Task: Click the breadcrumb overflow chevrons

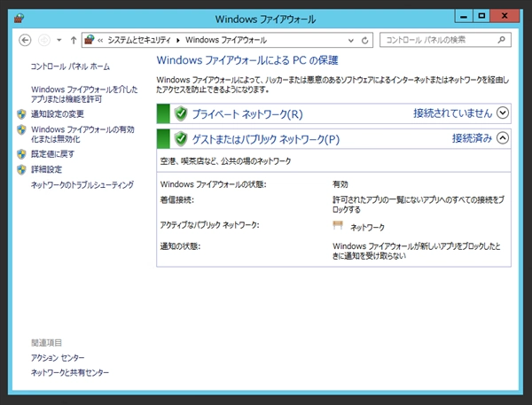Action: coord(100,41)
